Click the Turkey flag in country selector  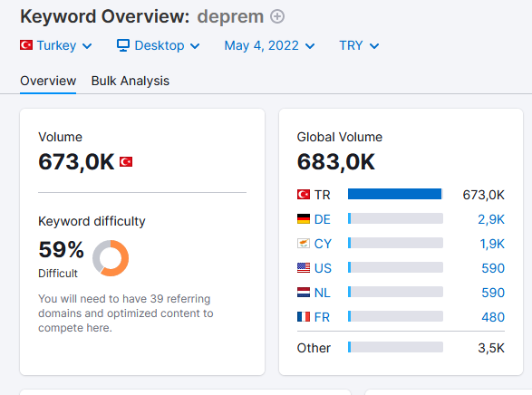pos(26,45)
